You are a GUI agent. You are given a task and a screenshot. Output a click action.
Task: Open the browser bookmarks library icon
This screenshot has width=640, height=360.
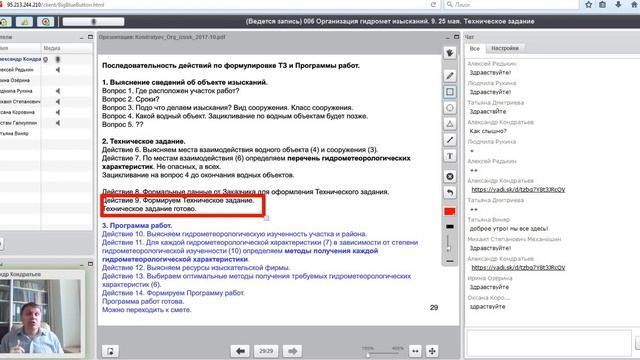tap(603, 4)
